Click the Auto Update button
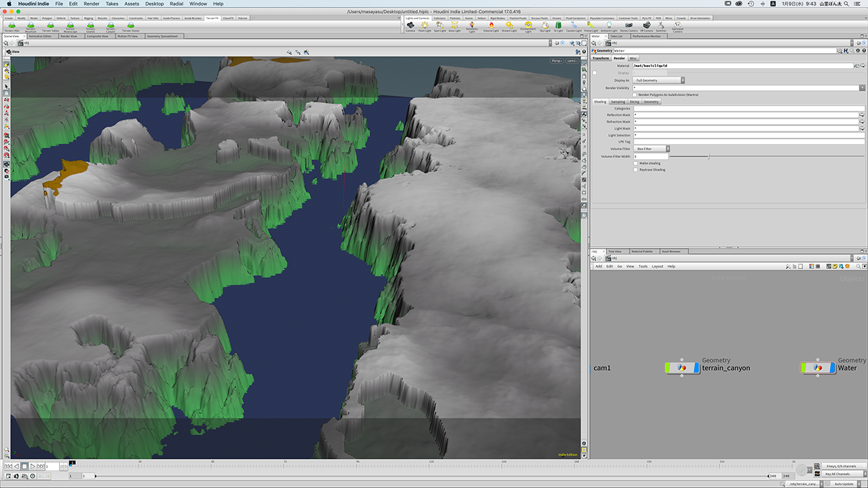Image resolution: width=868 pixels, height=488 pixels. pyautogui.click(x=844, y=484)
